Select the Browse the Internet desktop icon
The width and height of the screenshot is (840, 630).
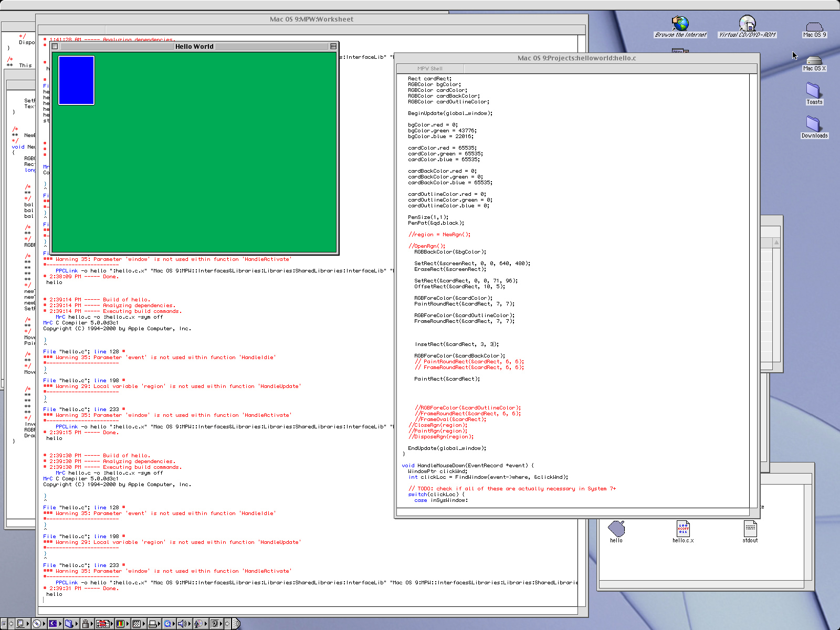click(x=680, y=27)
